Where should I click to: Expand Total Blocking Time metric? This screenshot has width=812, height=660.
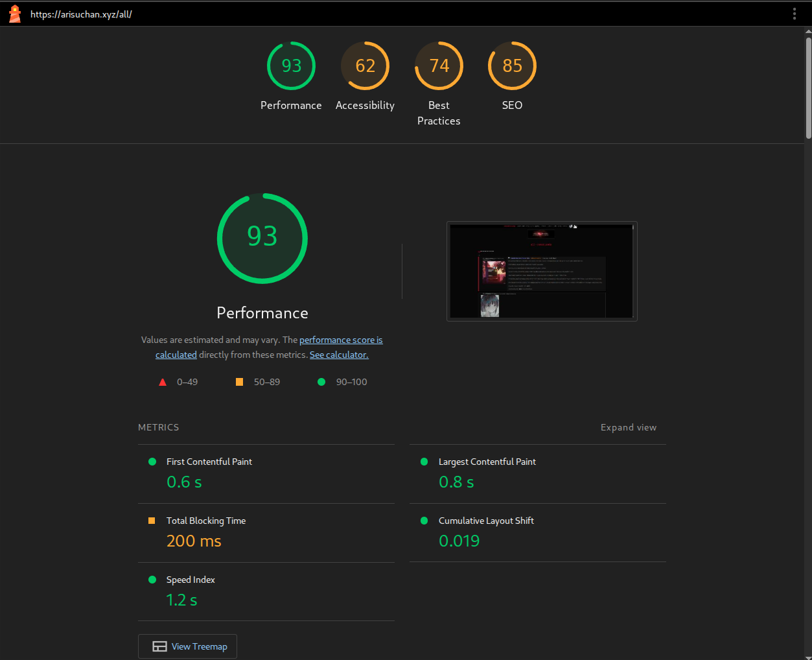(x=205, y=521)
